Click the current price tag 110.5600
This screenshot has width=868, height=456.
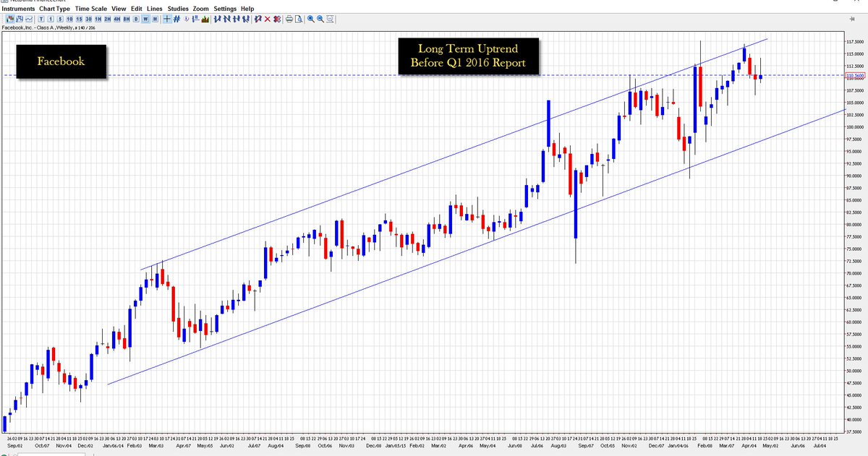click(x=856, y=75)
